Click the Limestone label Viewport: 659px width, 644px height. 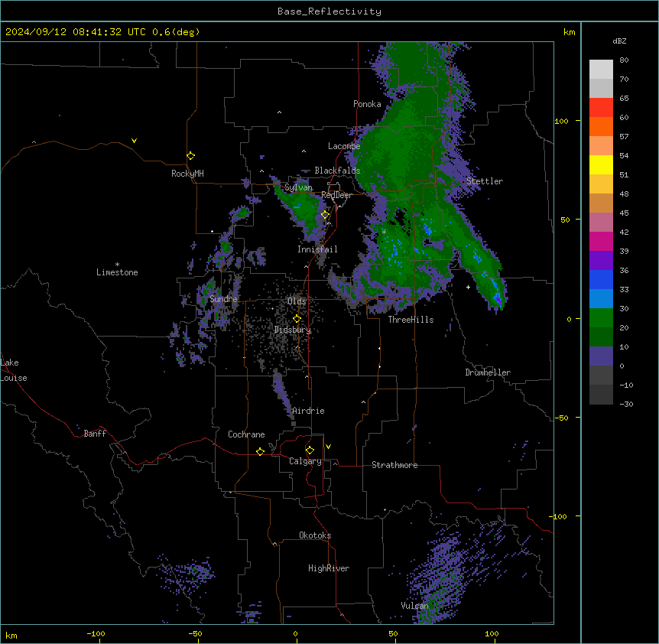point(117,272)
